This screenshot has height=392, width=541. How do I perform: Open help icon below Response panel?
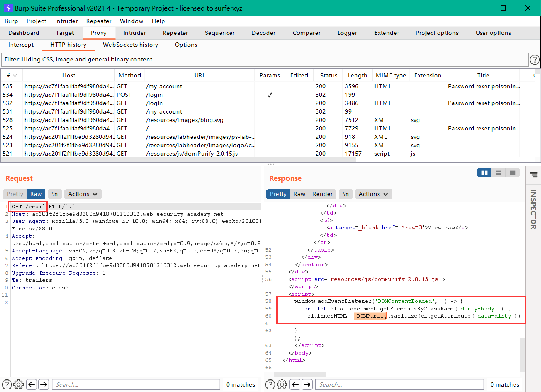tap(270, 384)
